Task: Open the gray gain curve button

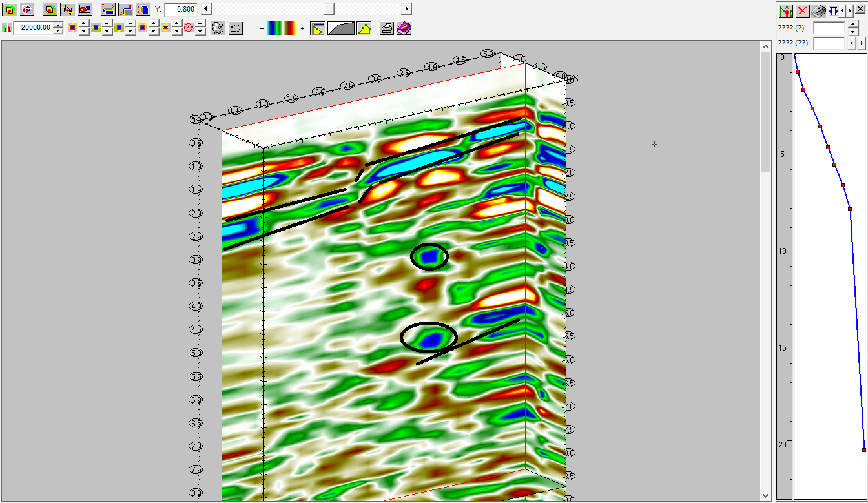Action: (x=341, y=28)
